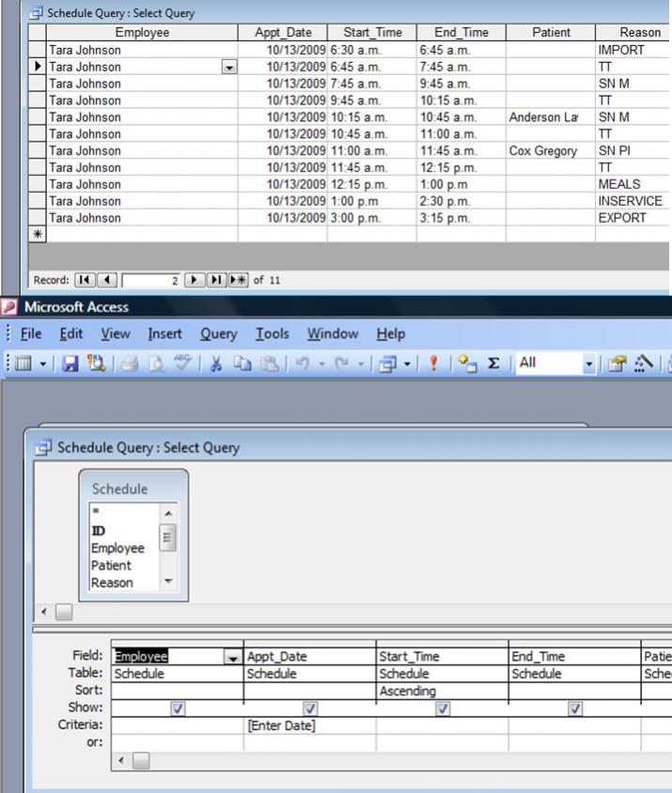672x793 pixels.
Task: Click the Paste toolbar icon
Action: click(269, 364)
